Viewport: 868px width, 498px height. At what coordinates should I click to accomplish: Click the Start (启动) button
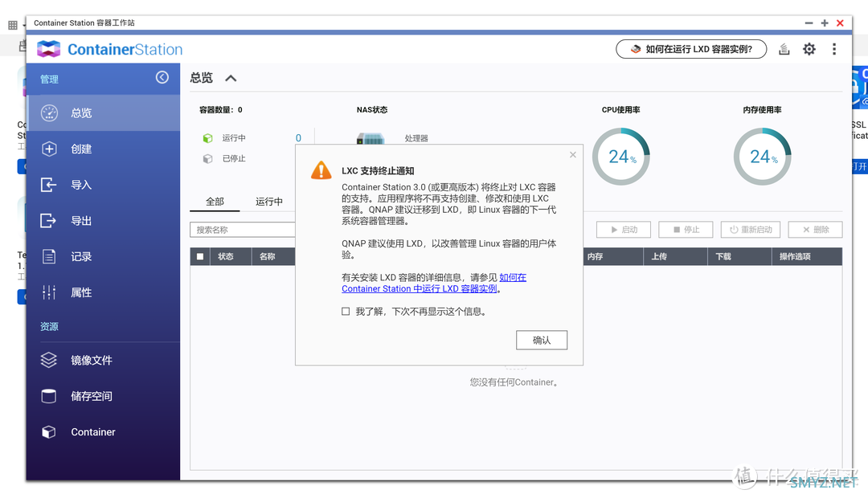624,230
